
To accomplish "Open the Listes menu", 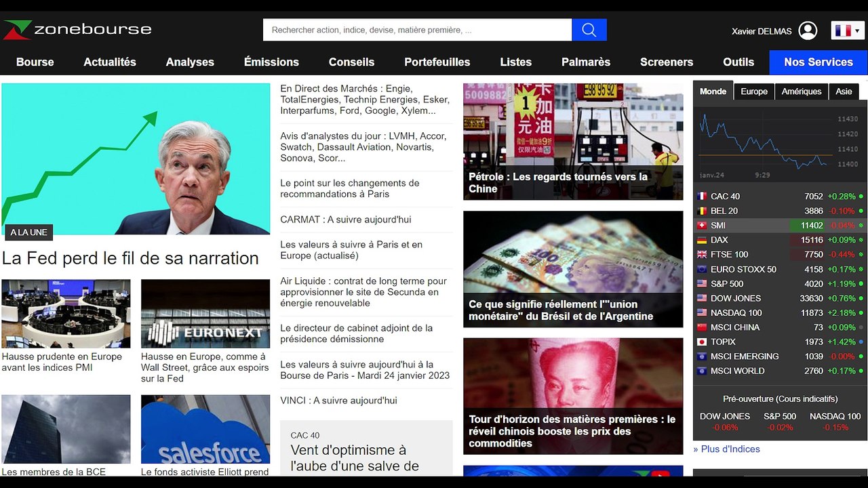I will [516, 62].
